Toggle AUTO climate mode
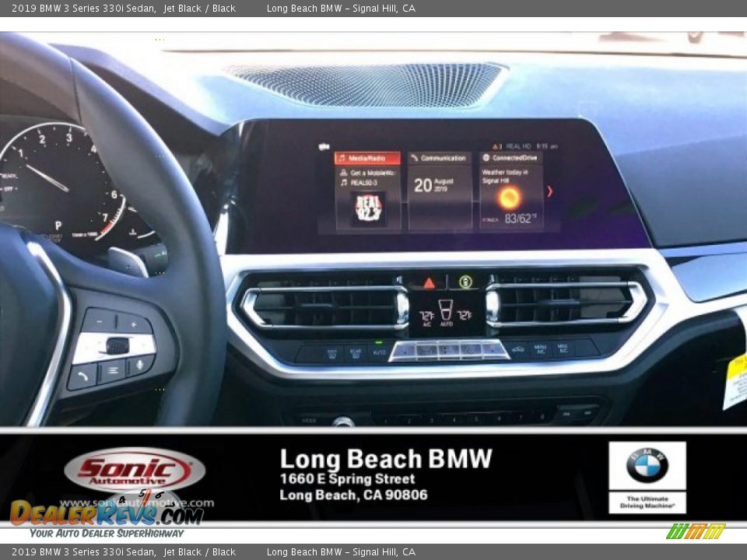The height and width of the screenshot is (560, 747). point(380,351)
